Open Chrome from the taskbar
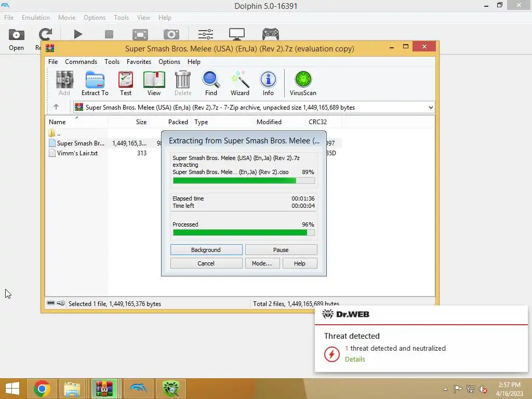 pyautogui.click(x=42, y=389)
